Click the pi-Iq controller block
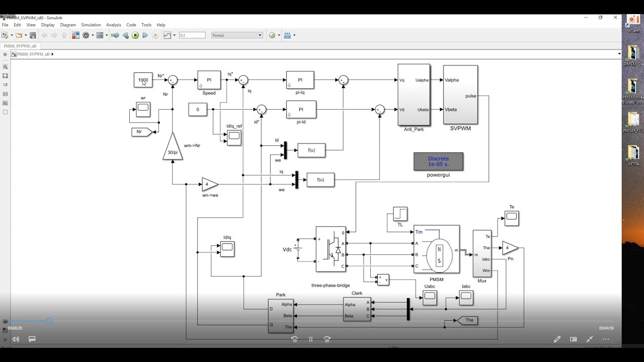This screenshot has width=644, height=362. (300, 80)
